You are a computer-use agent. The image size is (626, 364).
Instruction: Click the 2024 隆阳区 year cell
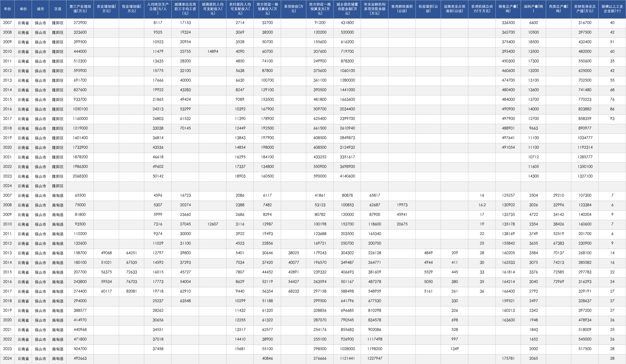[7, 186]
